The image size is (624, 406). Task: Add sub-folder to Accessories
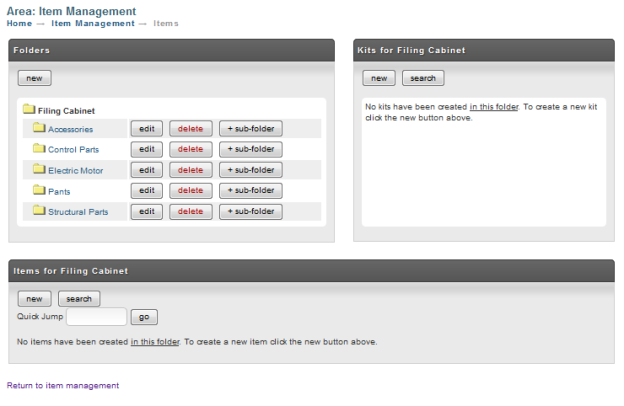pyautogui.click(x=251, y=129)
